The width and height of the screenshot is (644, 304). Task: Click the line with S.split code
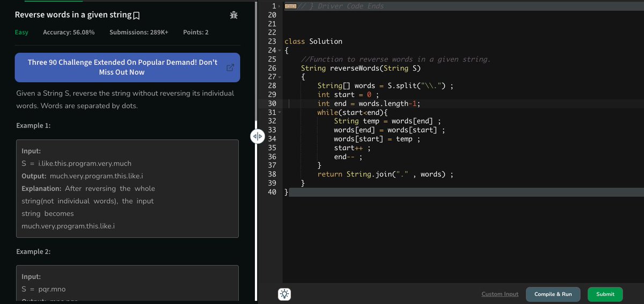pyautogui.click(x=386, y=86)
